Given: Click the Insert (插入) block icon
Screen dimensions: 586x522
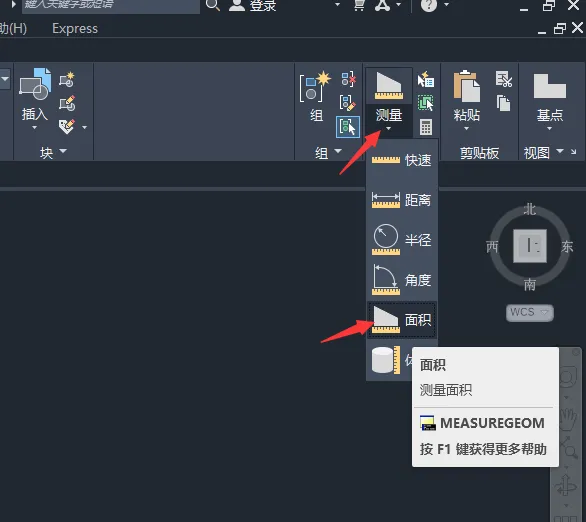Looking at the screenshot, I should coord(35,86).
